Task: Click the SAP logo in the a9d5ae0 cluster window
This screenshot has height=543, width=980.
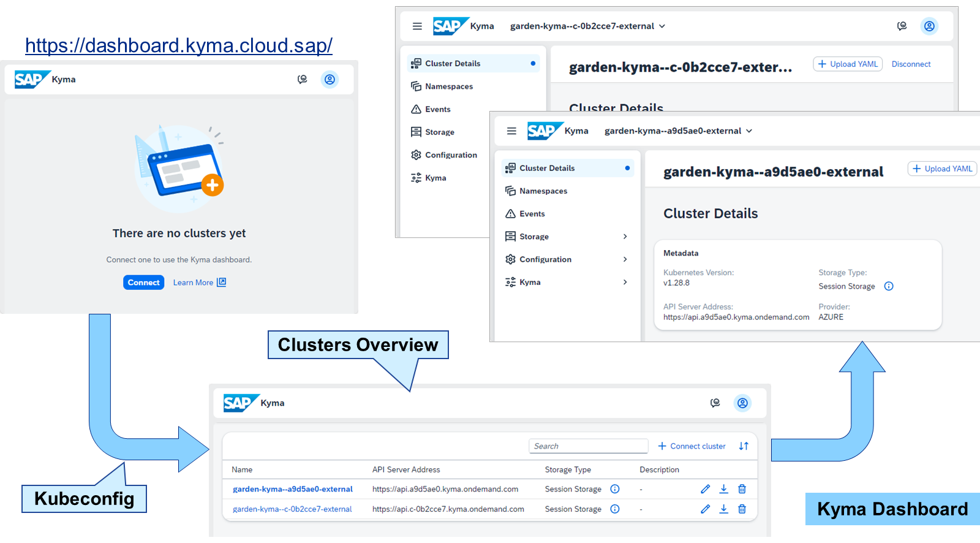Action: tap(545, 131)
